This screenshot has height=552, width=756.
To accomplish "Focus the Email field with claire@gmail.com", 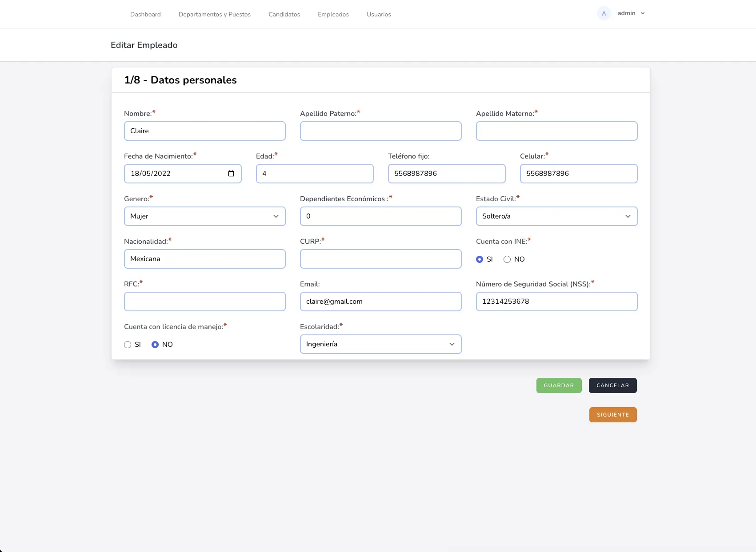I will 381,302.
